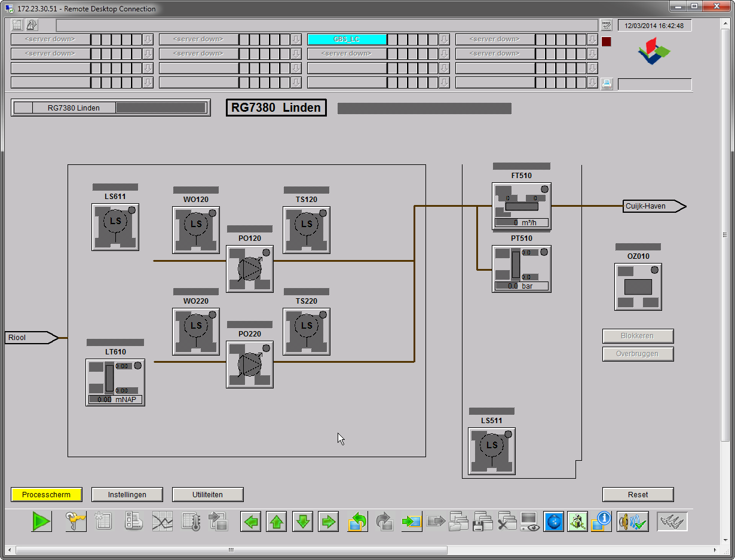Click the dark red status indicator square
The width and height of the screenshot is (735, 560).
pos(607,42)
